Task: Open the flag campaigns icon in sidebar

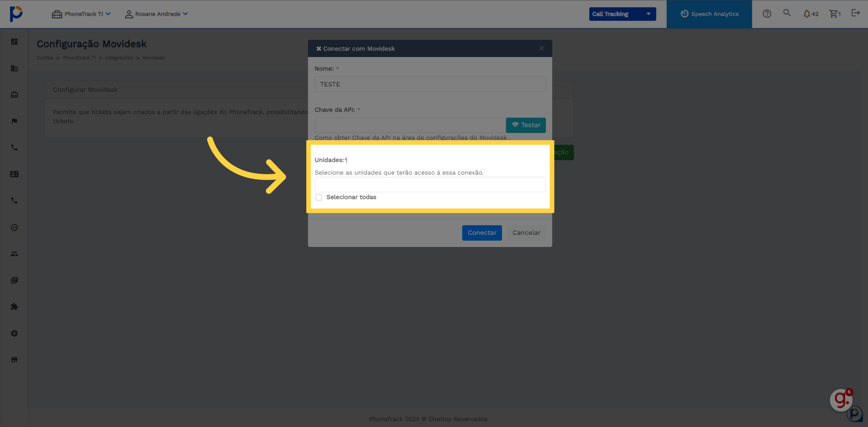Action: [x=14, y=121]
